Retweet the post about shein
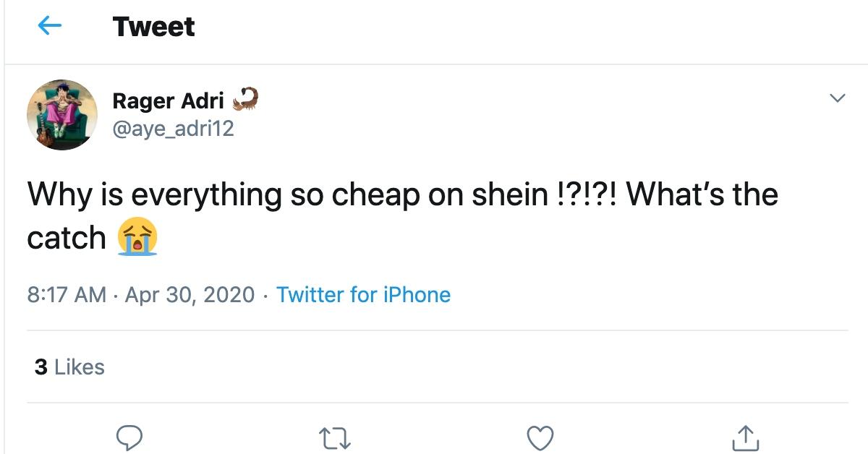Screen dimensions: 868x454 334,438
